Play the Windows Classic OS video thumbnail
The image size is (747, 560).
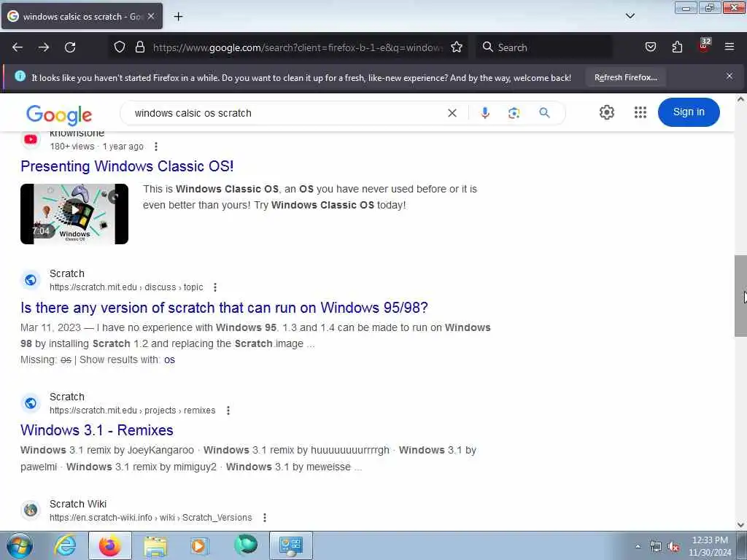(x=74, y=214)
